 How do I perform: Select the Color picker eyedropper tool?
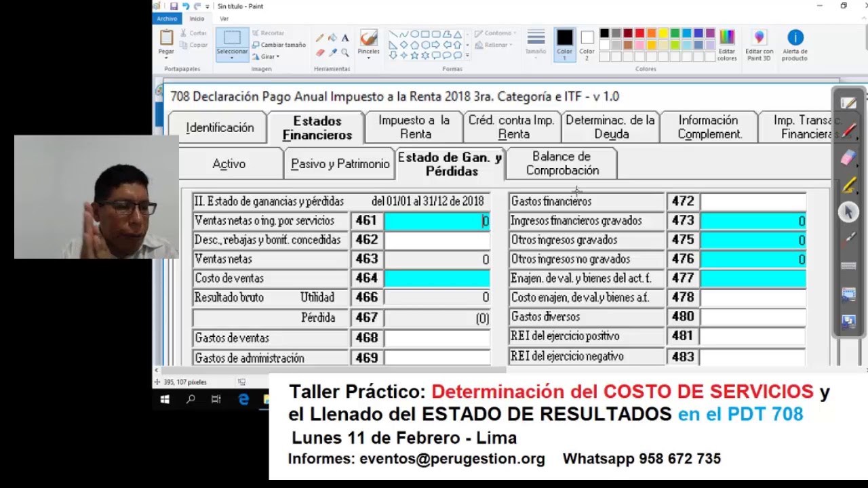332,52
